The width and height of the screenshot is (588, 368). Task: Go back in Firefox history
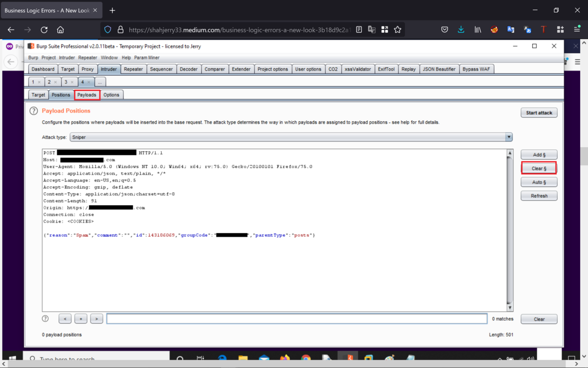click(x=11, y=30)
